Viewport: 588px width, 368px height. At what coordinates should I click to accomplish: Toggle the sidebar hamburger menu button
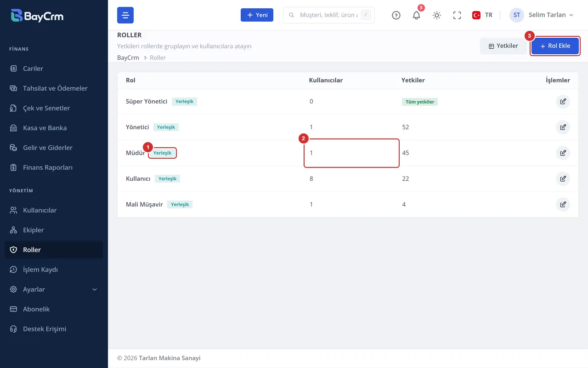pos(125,15)
